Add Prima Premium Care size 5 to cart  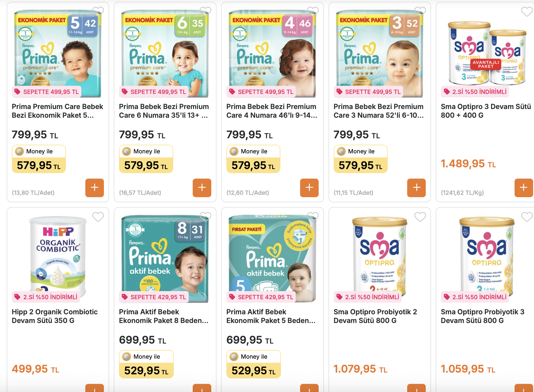click(95, 188)
